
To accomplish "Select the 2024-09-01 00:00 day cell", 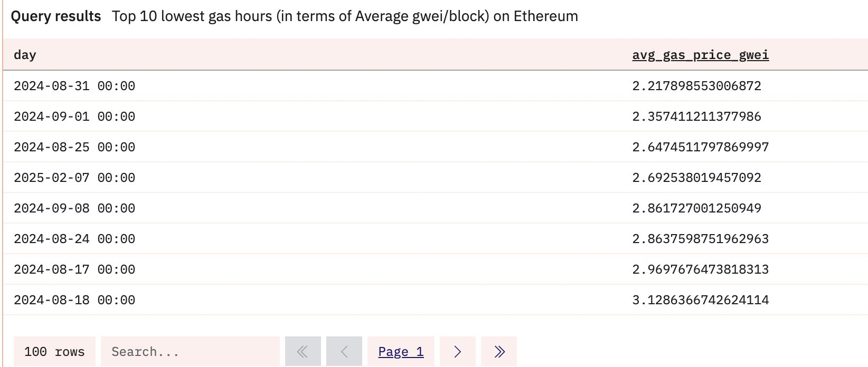I will tap(74, 117).
